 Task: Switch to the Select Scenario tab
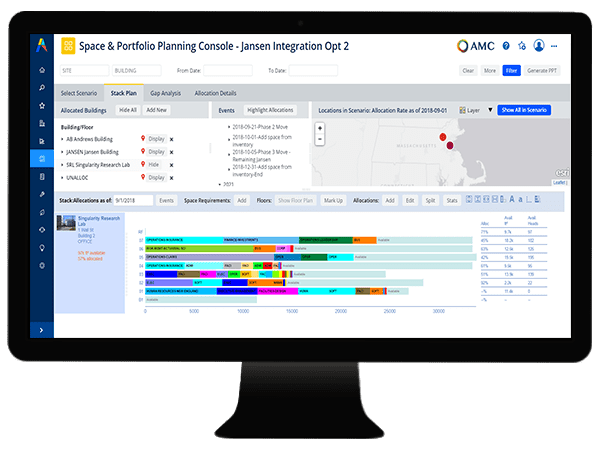coord(79,93)
